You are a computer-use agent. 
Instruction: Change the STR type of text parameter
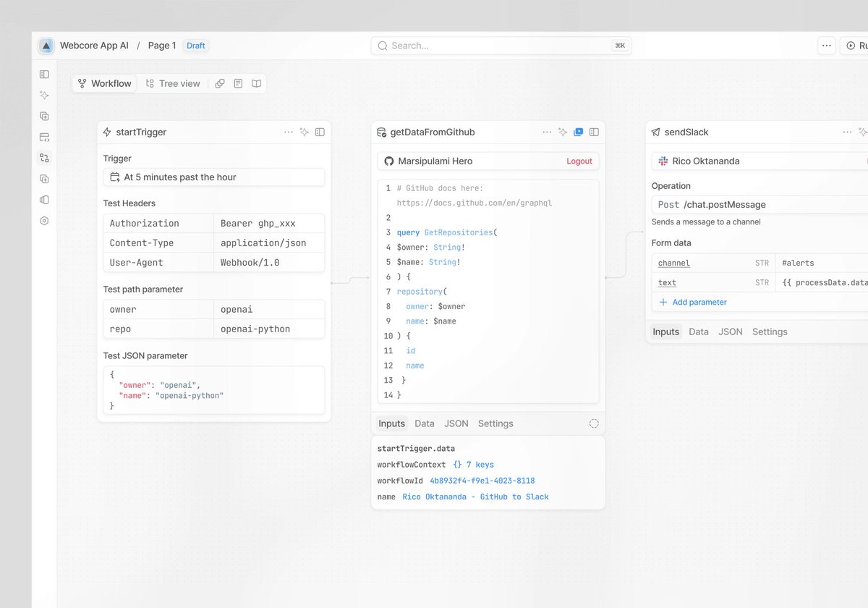(762, 283)
